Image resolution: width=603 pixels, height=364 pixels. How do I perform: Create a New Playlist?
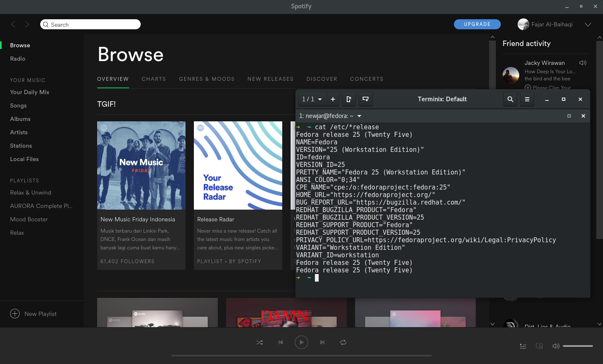[x=33, y=314]
